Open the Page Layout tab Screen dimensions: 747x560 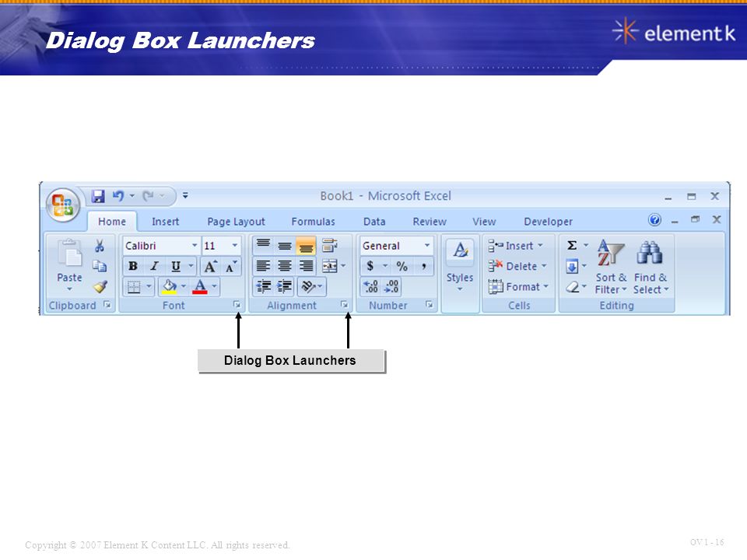coord(236,222)
